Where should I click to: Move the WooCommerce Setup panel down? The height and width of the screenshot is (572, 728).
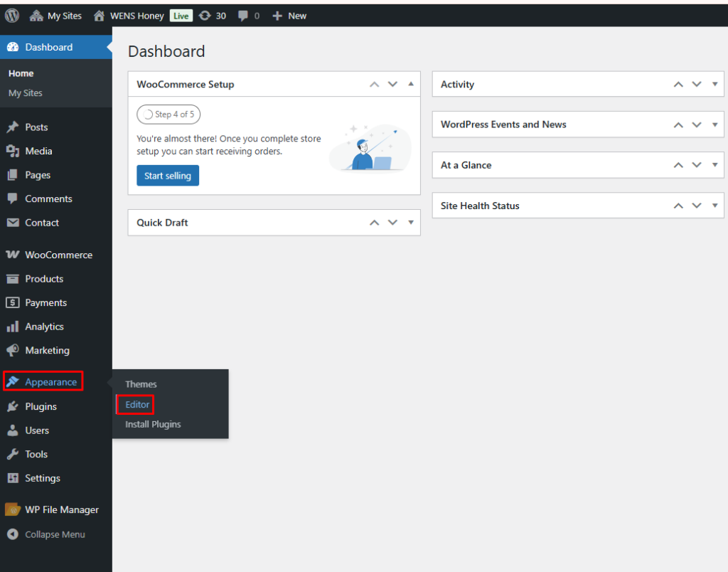[392, 84]
